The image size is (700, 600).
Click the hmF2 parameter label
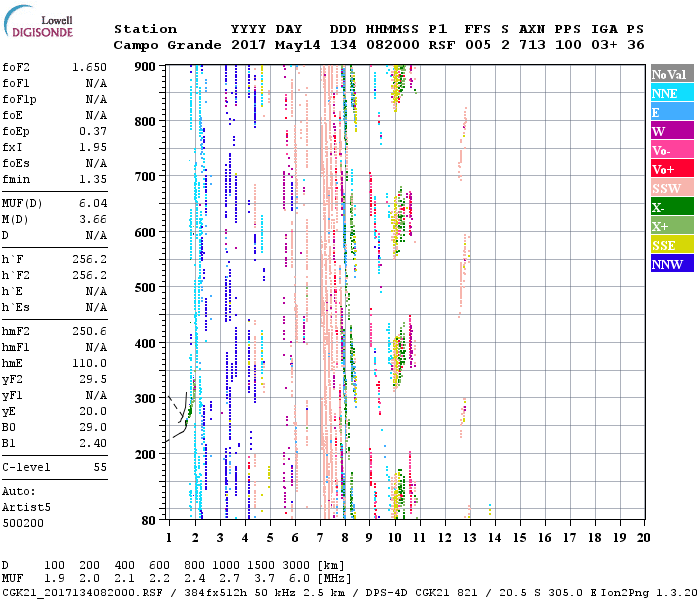point(17,331)
